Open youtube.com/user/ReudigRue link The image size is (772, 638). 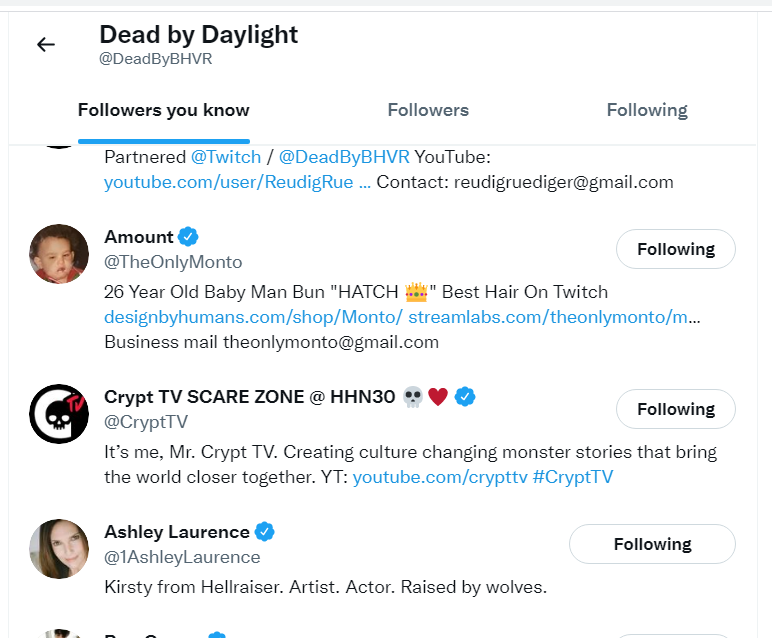point(237,182)
